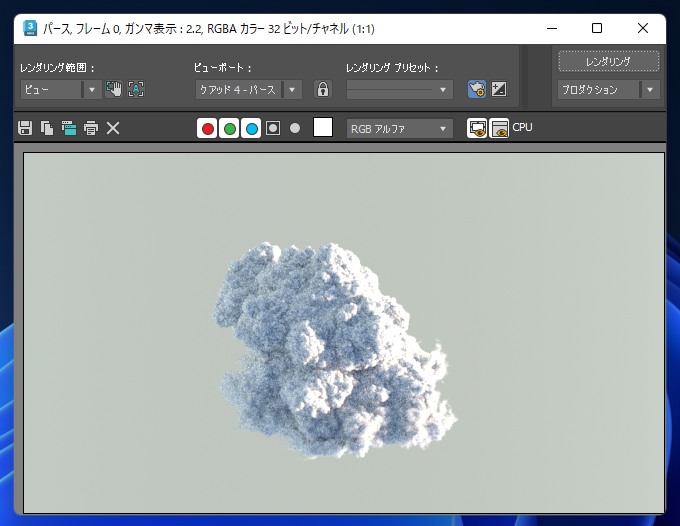Toggle the blue channel button
Viewport: 680px width, 526px height.
pos(251,128)
